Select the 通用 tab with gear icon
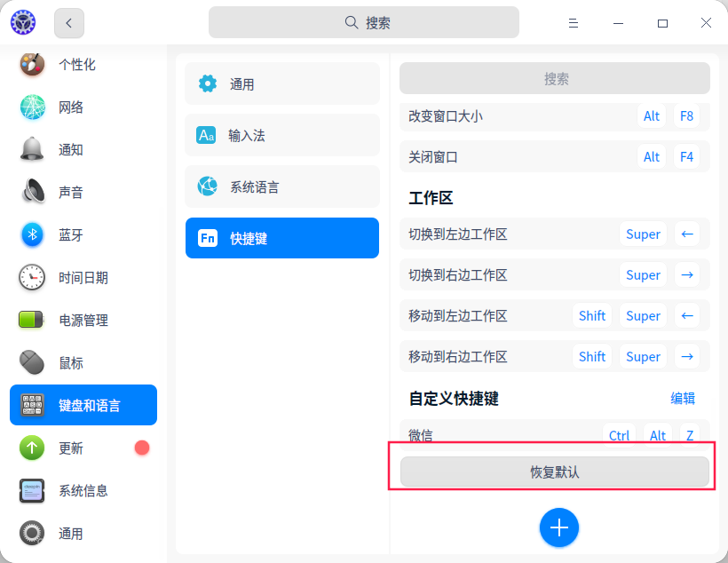 pos(282,84)
